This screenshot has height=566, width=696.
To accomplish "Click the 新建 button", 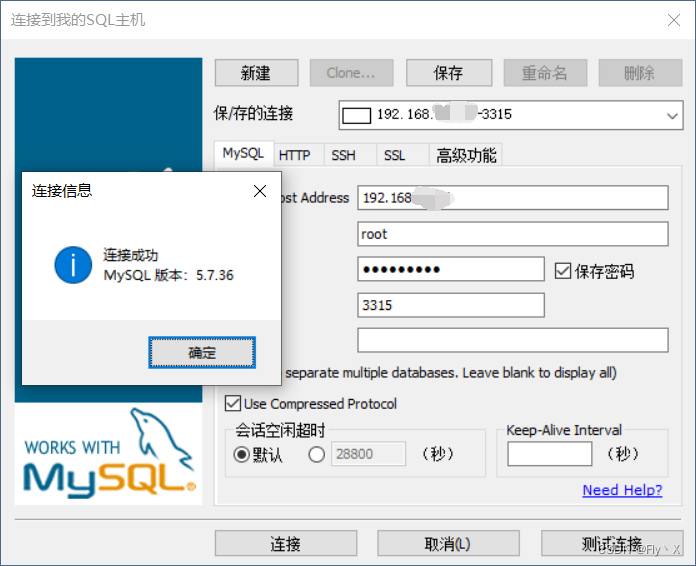I will pos(257,73).
